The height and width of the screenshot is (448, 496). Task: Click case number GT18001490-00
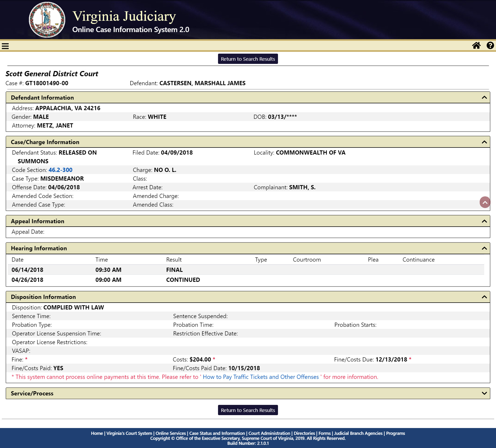tap(47, 83)
